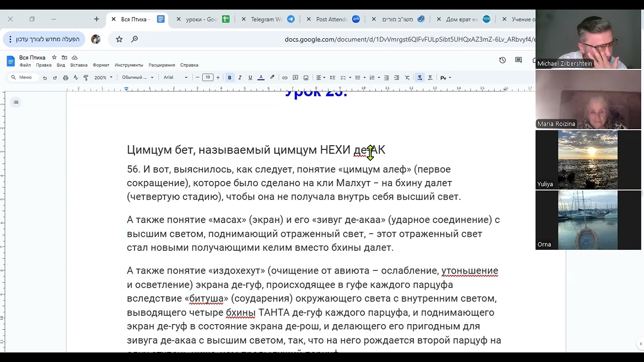Screen dimensions: 644x362
Task: Open the 200% zoom dropdown
Action: coord(103,77)
